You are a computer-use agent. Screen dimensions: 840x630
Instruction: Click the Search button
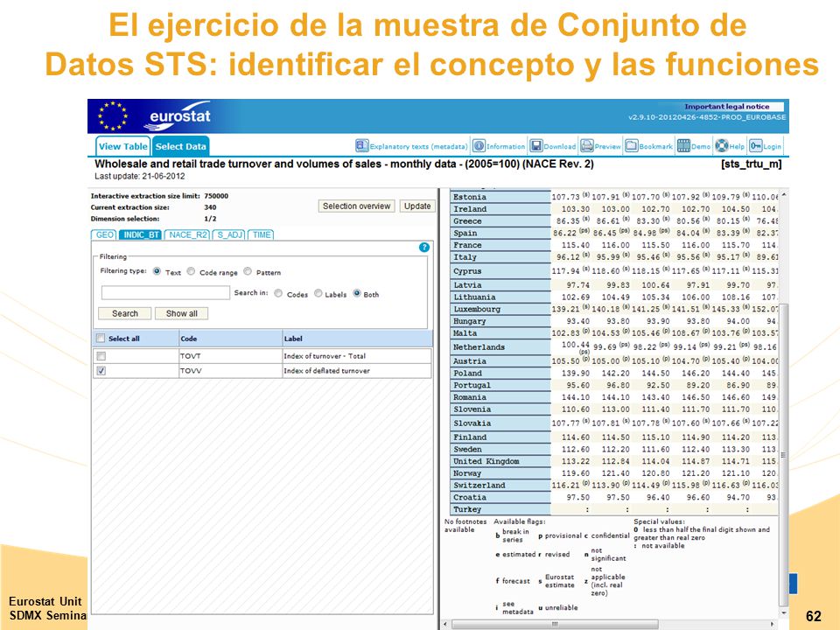(125, 313)
